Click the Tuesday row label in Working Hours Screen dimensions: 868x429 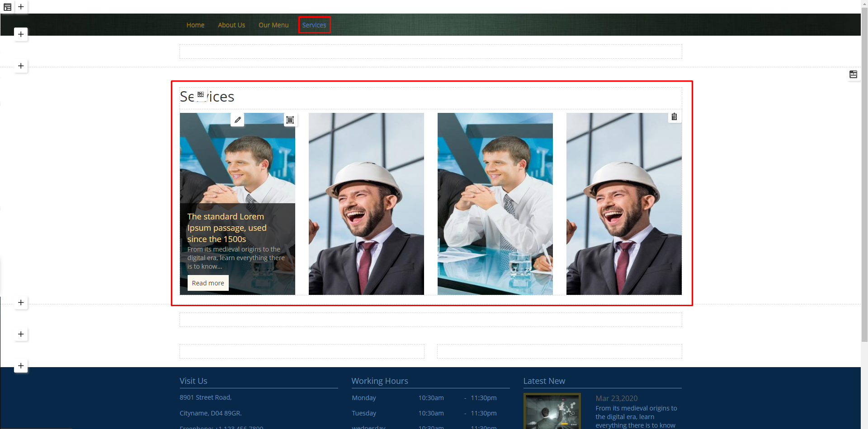[x=364, y=413]
